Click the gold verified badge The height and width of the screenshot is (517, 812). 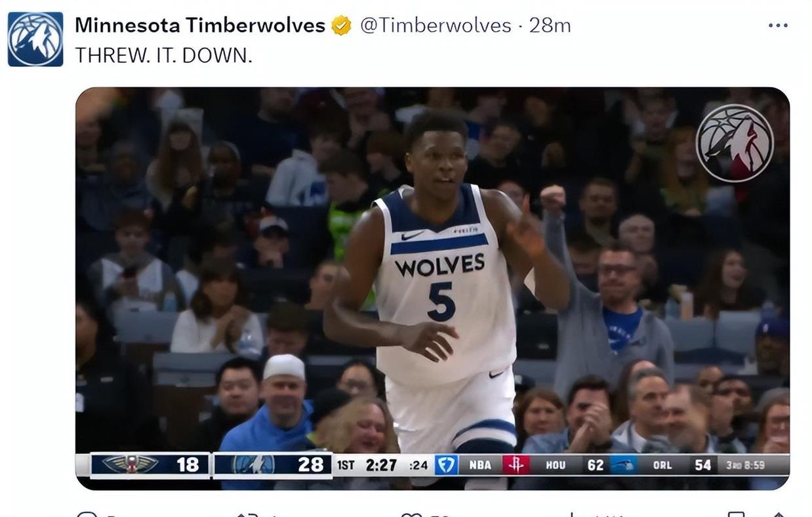point(341,26)
